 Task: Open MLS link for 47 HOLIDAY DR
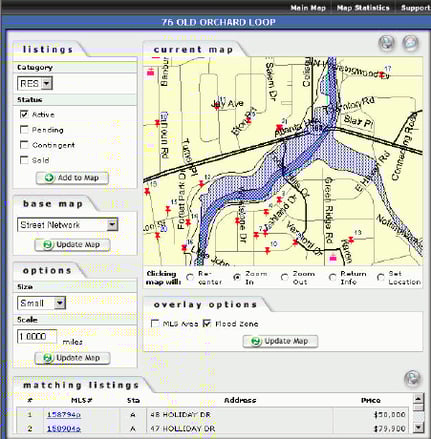click(x=64, y=428)
